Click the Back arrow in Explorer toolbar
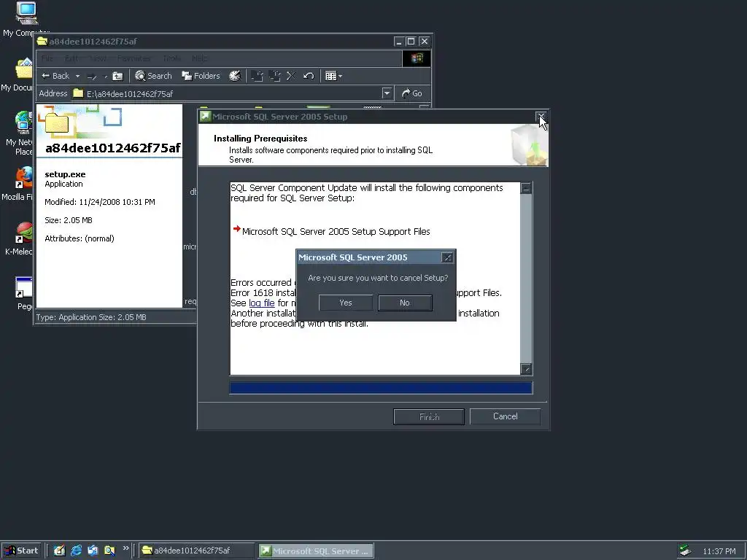The width and height of the screenshot is (747, 560). pyautogui.click(x=55, y=76)
